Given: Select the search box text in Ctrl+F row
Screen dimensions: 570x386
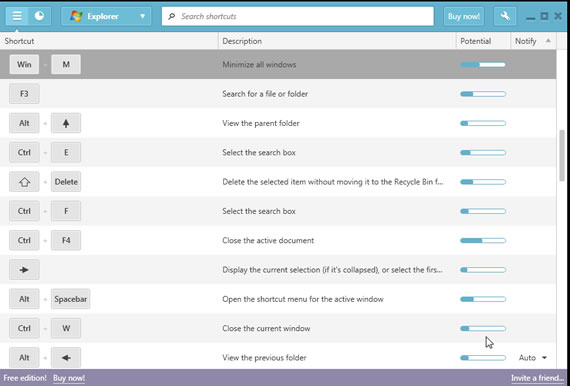Looking at the screenshot, I should [x=259, y=211].
